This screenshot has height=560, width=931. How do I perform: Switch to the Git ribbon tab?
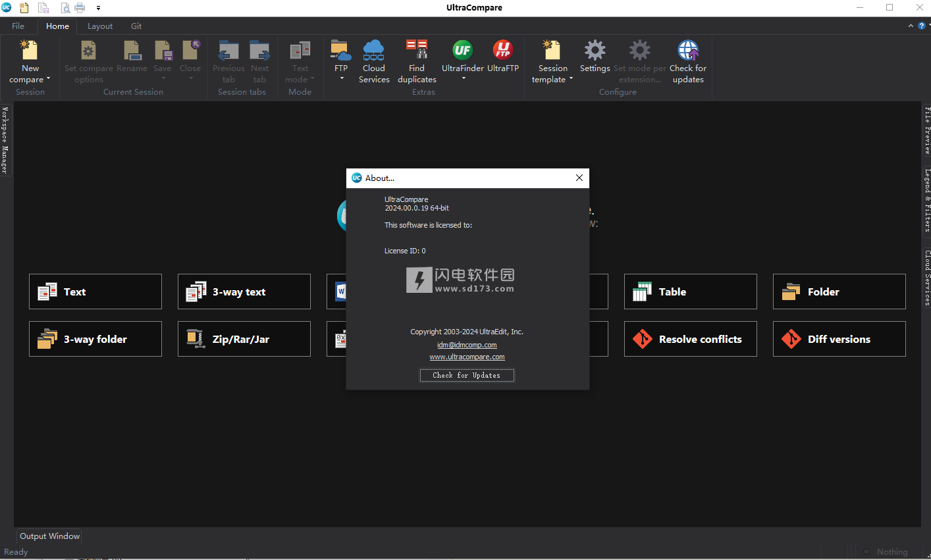(x=136, y=26)
